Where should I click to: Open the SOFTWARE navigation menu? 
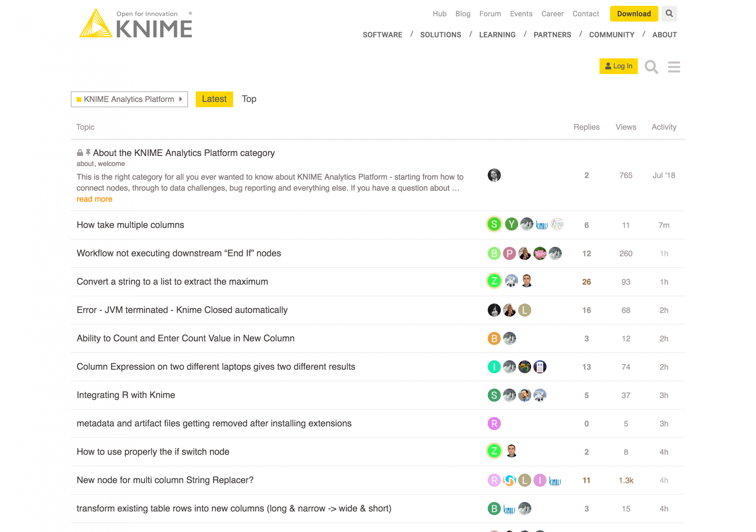point(382,34)
